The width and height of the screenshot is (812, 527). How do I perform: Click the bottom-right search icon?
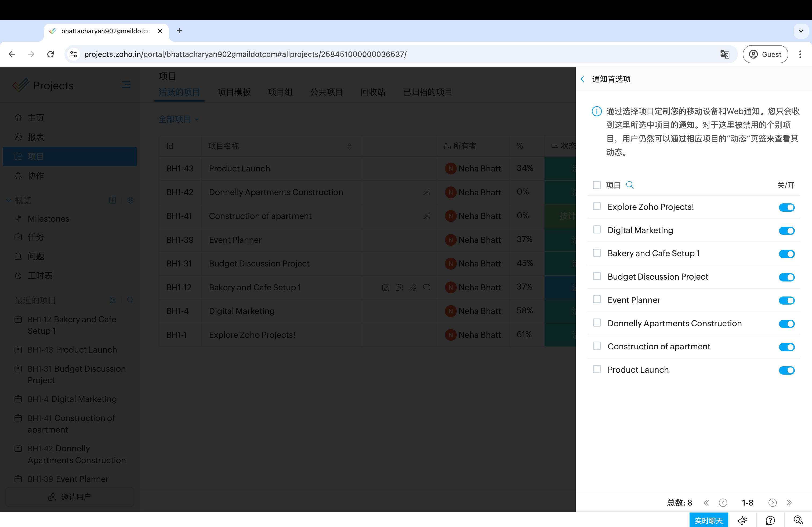tap(798, 520)
